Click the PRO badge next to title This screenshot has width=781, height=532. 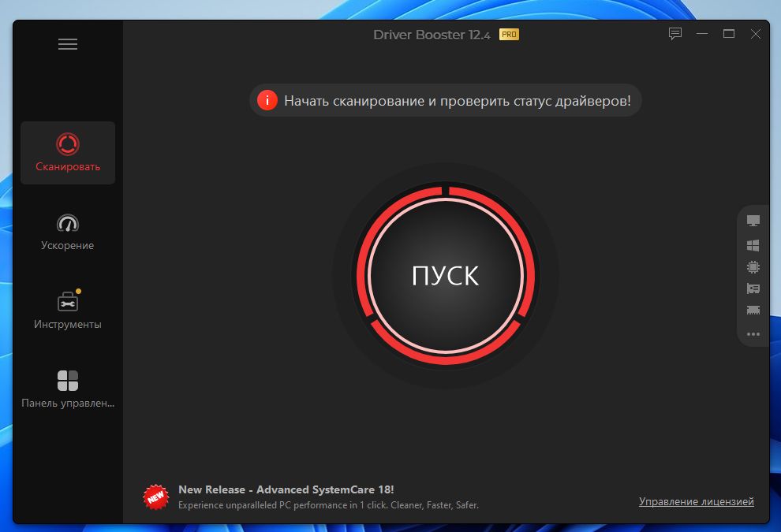point(509,35)
